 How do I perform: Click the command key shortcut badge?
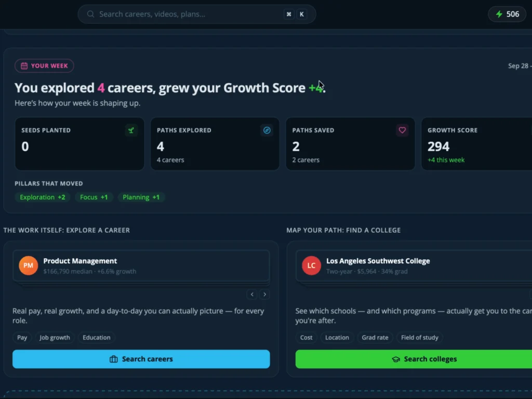click(x=289, y=14)
